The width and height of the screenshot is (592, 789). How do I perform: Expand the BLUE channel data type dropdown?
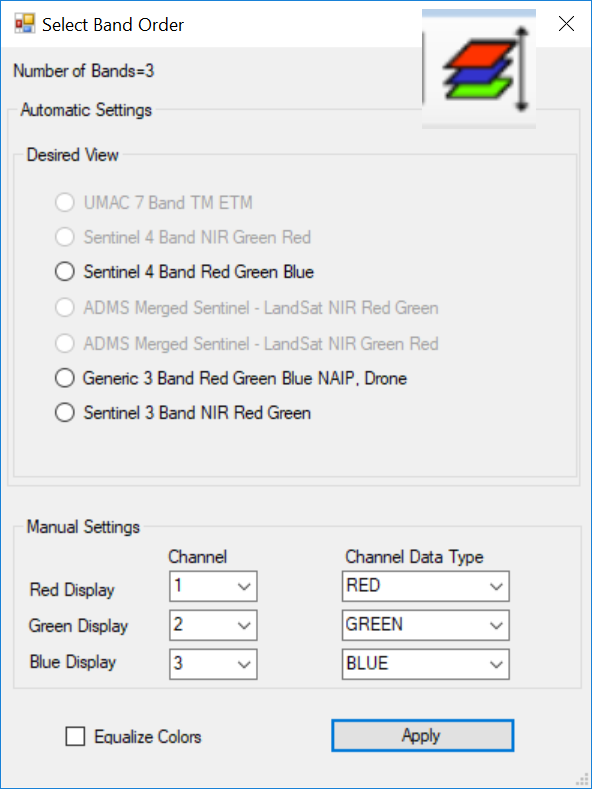(426, 664)
